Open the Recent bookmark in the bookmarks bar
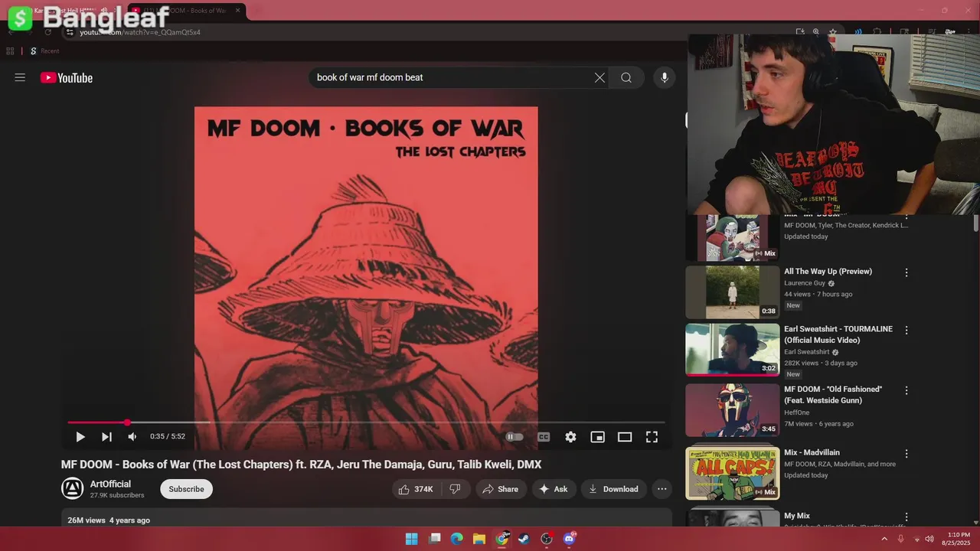Image resolution: width=980 pixels, height=551 pixels. coord(44,51)
